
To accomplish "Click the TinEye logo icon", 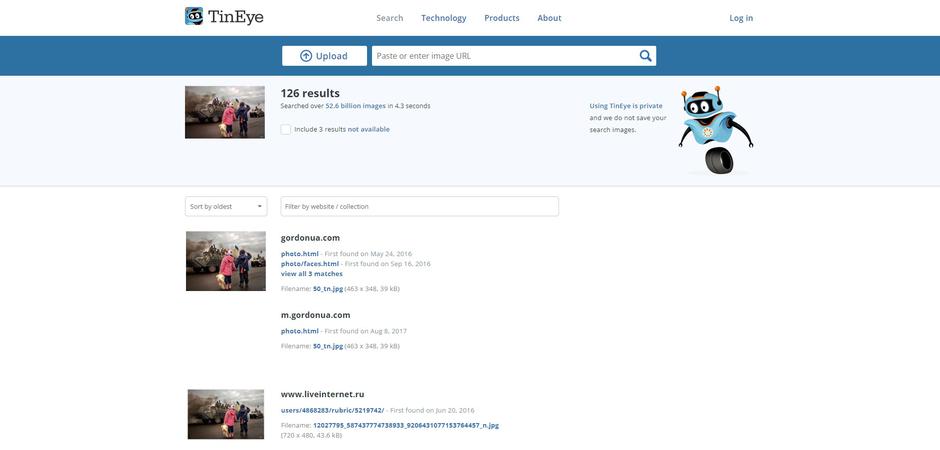I will (194, 17).
